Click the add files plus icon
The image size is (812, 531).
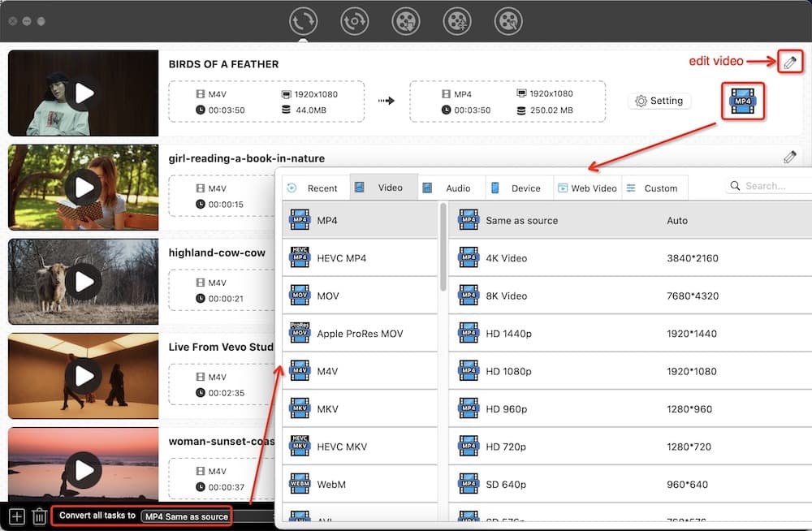pyautogui.click(x=15, y=515)
